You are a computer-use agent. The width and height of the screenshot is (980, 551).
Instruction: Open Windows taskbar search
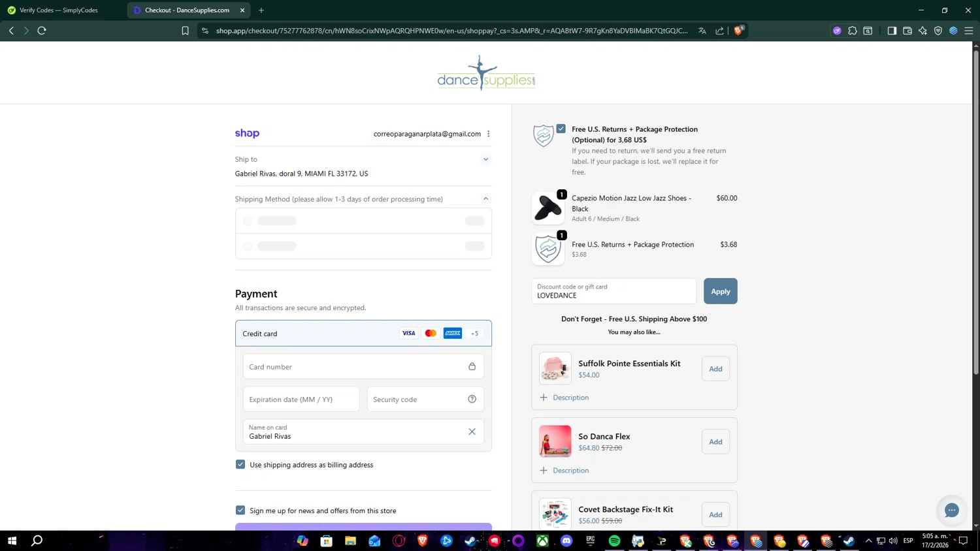pyautogui.click(x=37, y=541)
